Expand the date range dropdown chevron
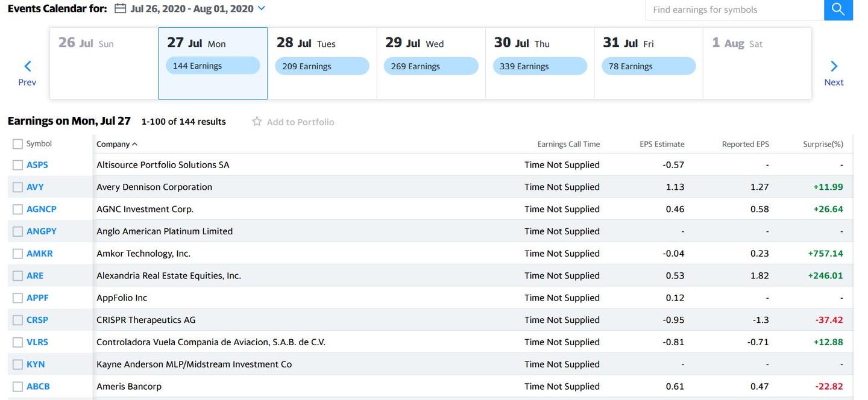This screenshot has width=868, height=400. click(x=261, y=8)
